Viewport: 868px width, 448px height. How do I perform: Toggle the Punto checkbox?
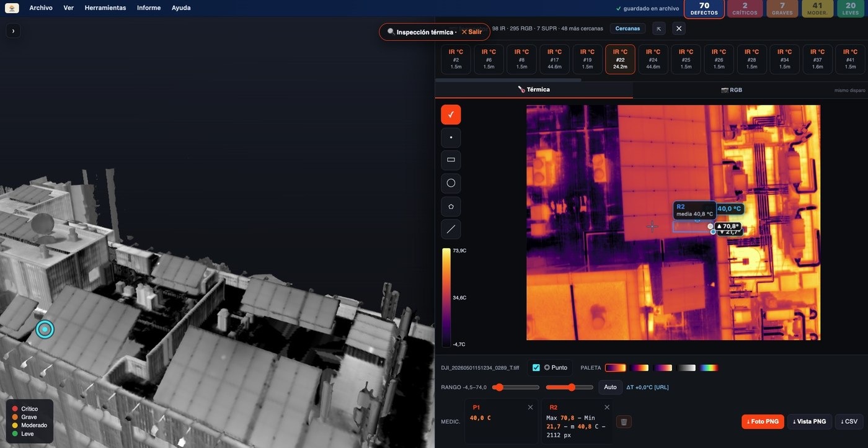tap(536, 367)
